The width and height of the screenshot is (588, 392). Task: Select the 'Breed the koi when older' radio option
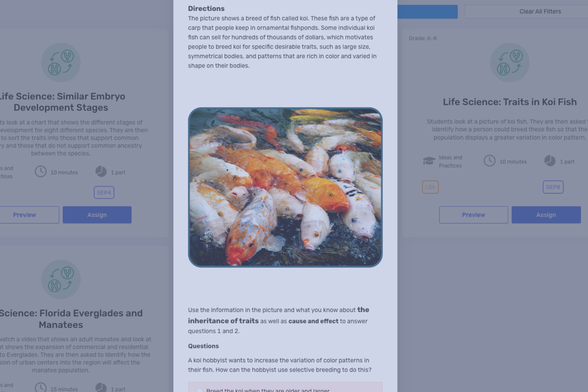tap(199, 390)
